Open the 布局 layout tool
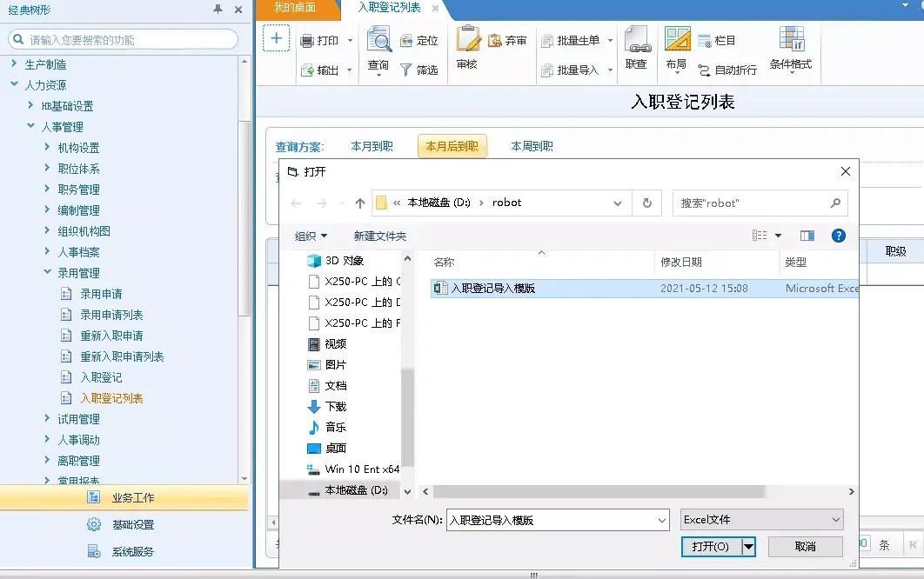Image resolution: width=924 pixels, height=579 pixels. [x=677, y=50]
